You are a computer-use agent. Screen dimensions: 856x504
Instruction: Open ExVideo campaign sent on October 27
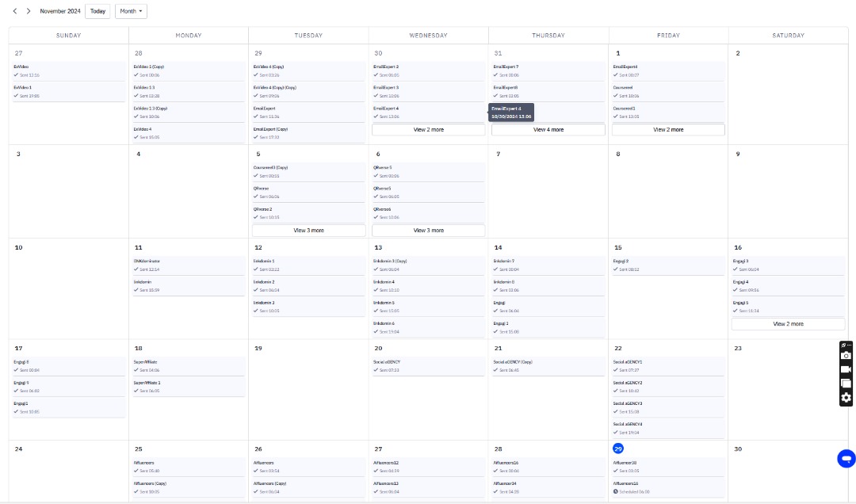69,71
